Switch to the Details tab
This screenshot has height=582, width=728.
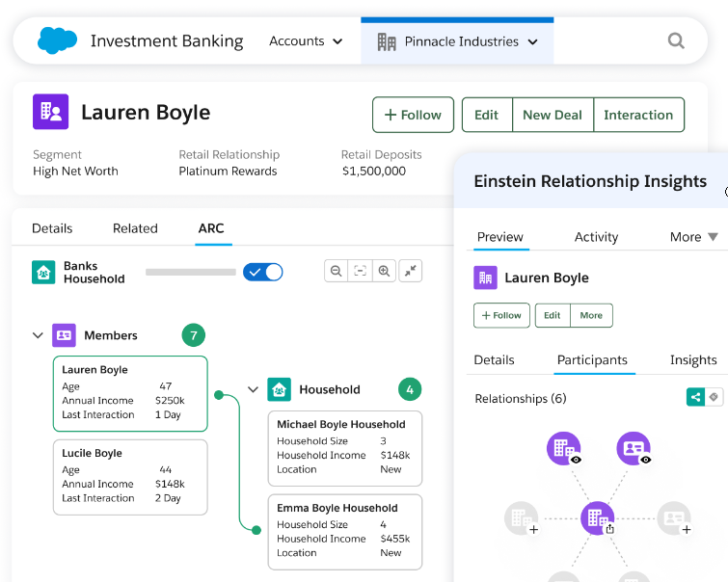pos(52,228)
